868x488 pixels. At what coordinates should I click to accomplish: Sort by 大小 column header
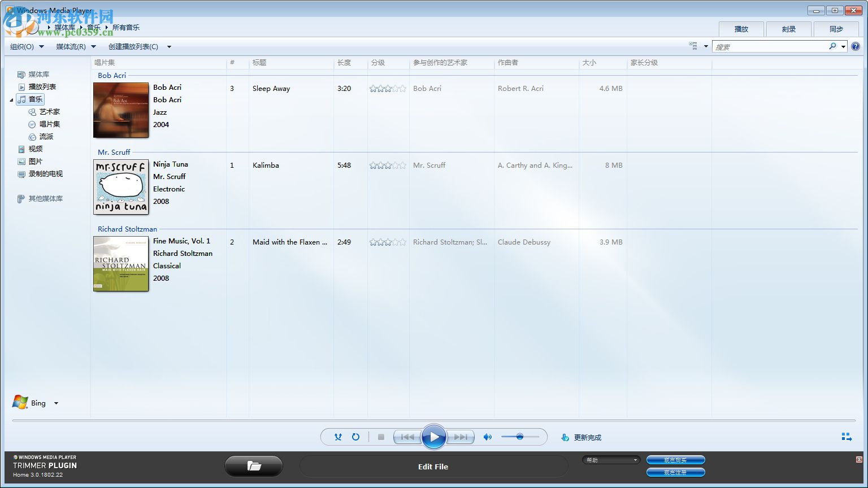603,63
